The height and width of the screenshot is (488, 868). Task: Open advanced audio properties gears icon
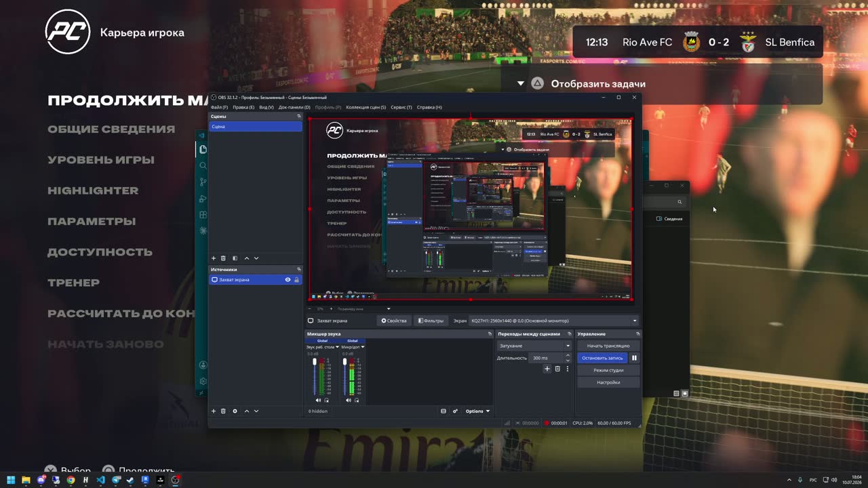pyautogui.click(x=455, y=411)
